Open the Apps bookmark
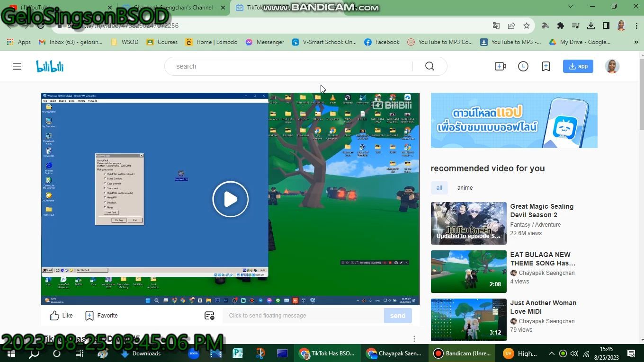This screenshot has height=362, width=644. point(19,42)
